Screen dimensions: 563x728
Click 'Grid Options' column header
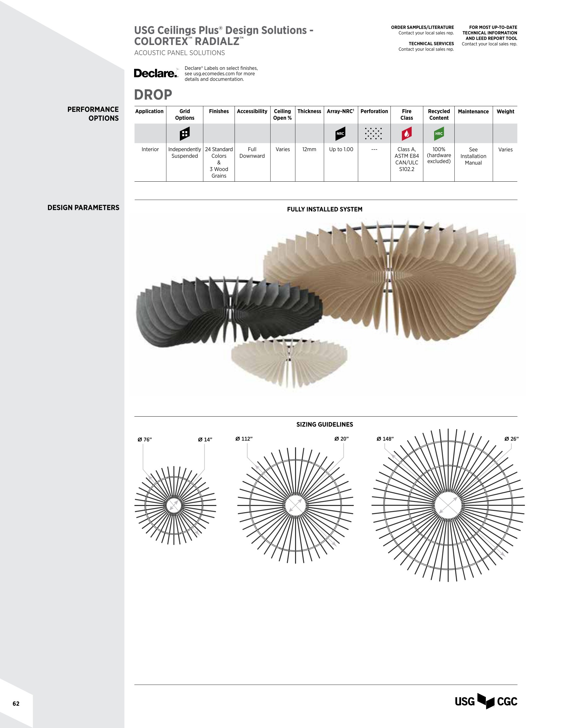[184, 115]
